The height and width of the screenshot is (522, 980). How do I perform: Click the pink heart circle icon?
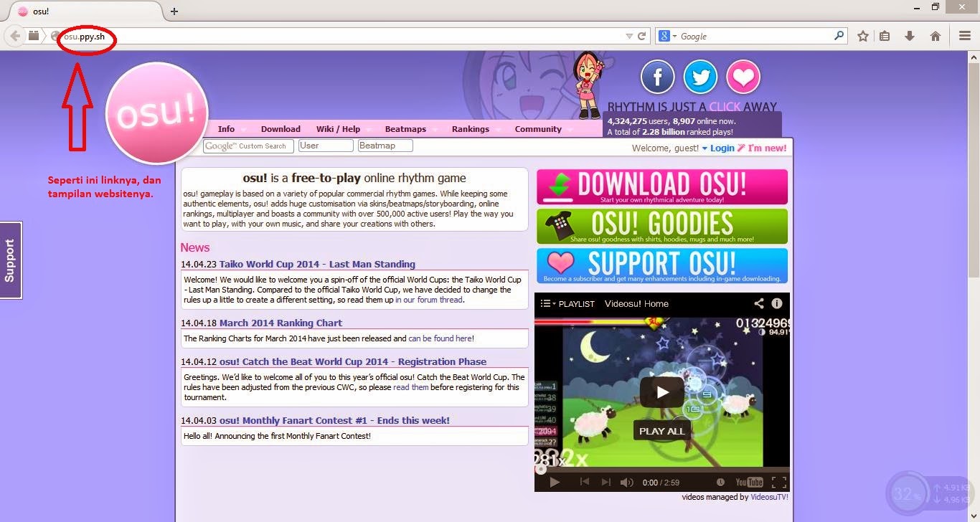743,77
